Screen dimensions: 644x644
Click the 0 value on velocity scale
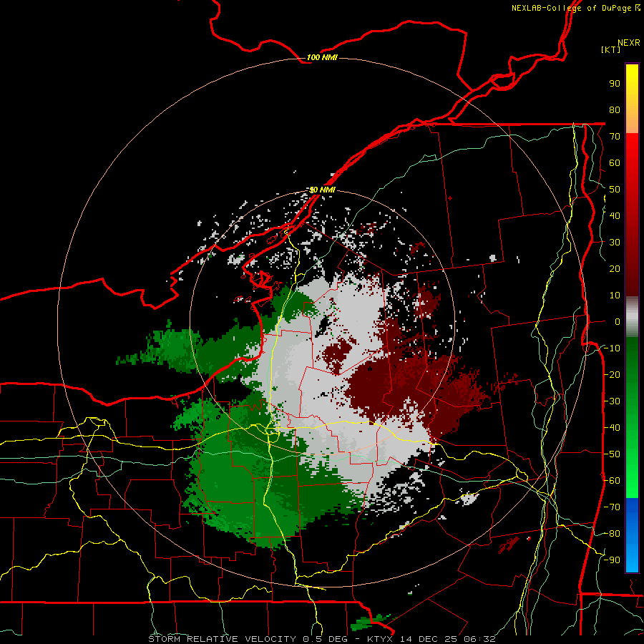click(x=618, y=321)
